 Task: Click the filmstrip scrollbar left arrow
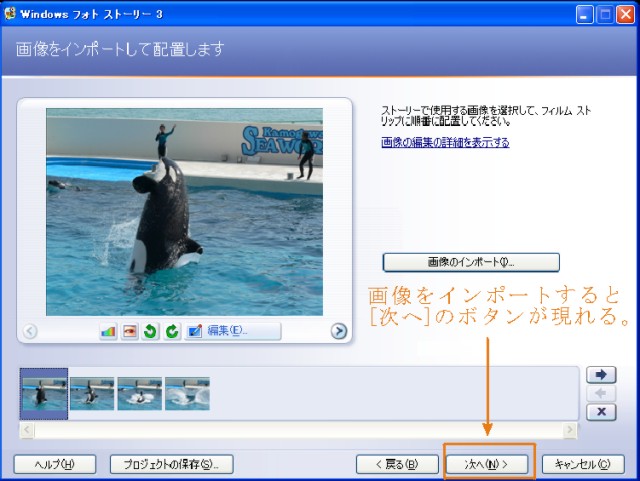(x=27, y=430)
